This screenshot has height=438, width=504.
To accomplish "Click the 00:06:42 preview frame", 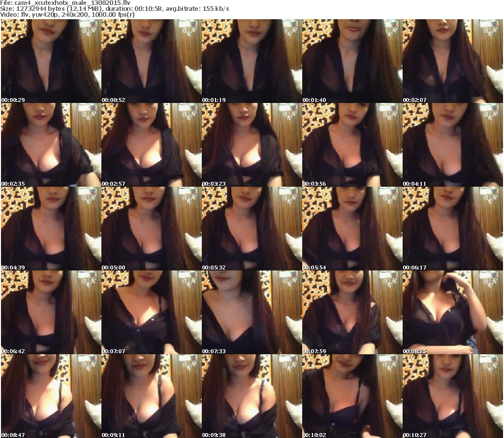I will 51,312.
